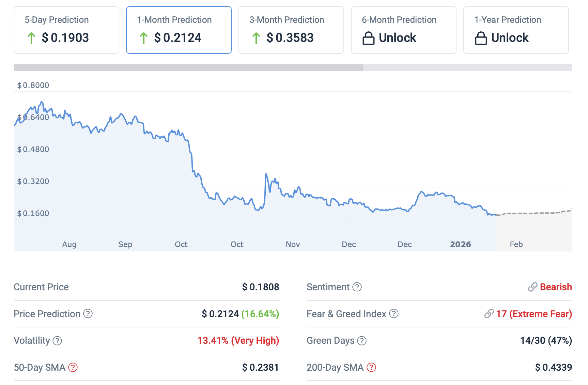Click help icon next to Price Prediction
Image resolution: width=588 pixels, height=385 pixels.
pyautogui.click(x=88, y=313)
